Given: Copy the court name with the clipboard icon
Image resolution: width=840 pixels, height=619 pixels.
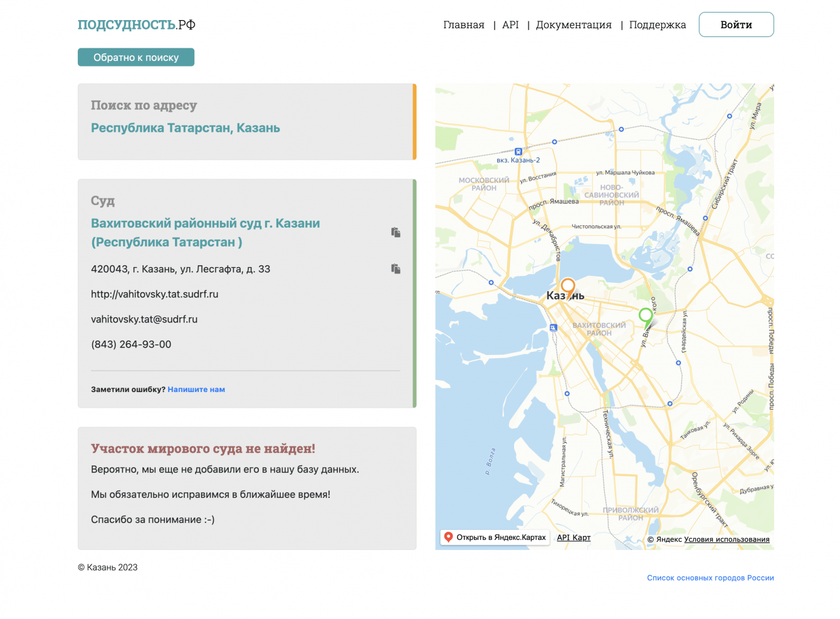Looking at the screenshot, I should click(x=396, y=233).
